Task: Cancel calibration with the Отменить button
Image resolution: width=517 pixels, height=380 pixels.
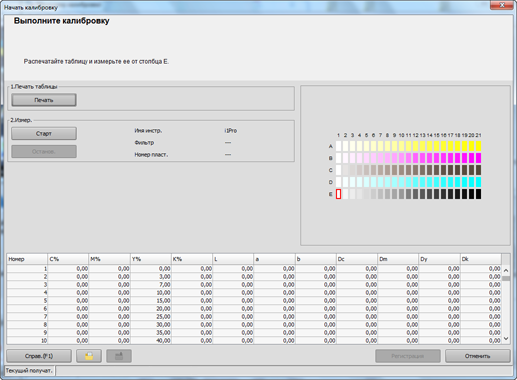Action: (477, 356)
